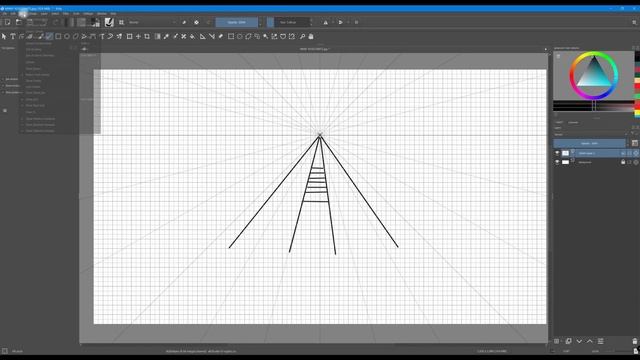Select the Move tool

click(138, 36)
